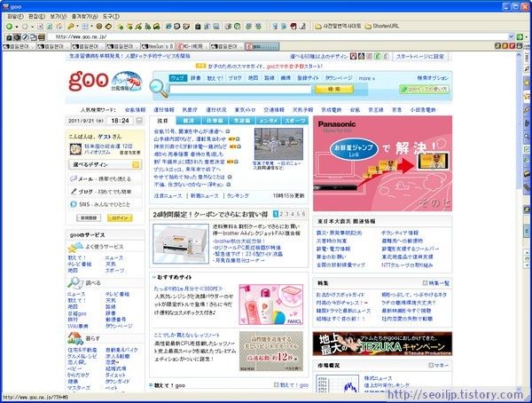Click the green Go arrow button
The image size is (532, 403).
[520, 36]
